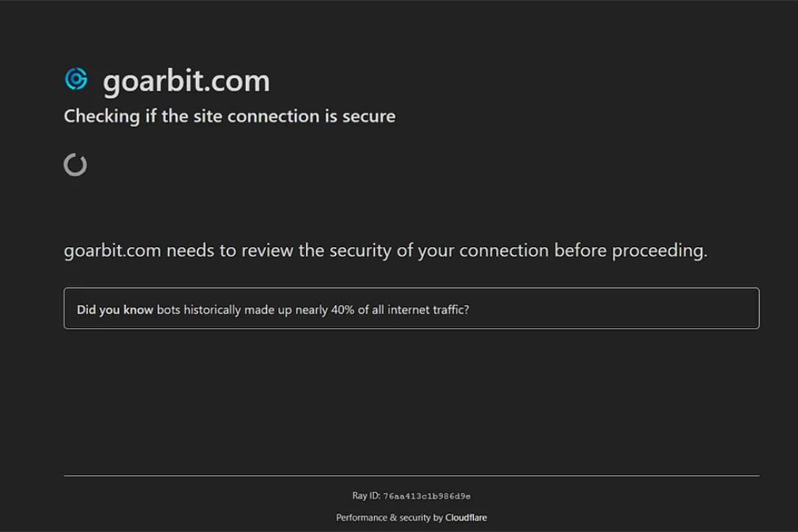Click the gray loading spinner icon
798x532 pixels.
76,165
